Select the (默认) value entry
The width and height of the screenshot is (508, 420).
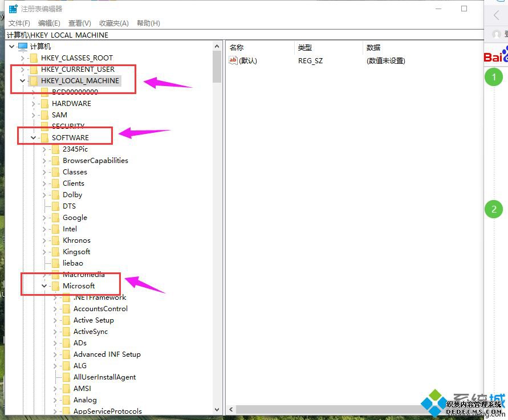tap(248, 60)
